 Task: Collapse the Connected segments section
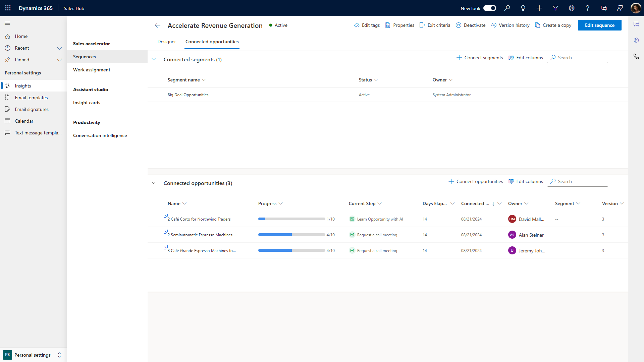154,59
